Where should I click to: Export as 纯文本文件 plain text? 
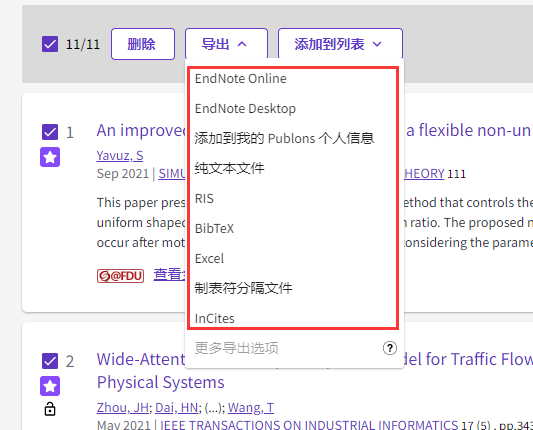pyautogui.click(x=293, y=168)
